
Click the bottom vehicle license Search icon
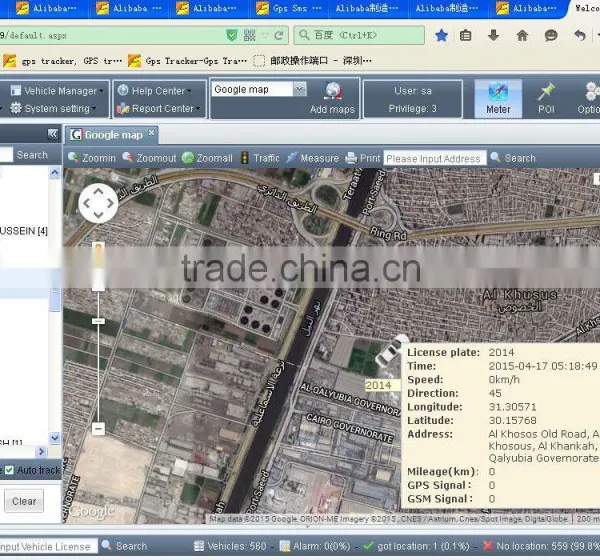pyautogui.click(x=106, y=545)
